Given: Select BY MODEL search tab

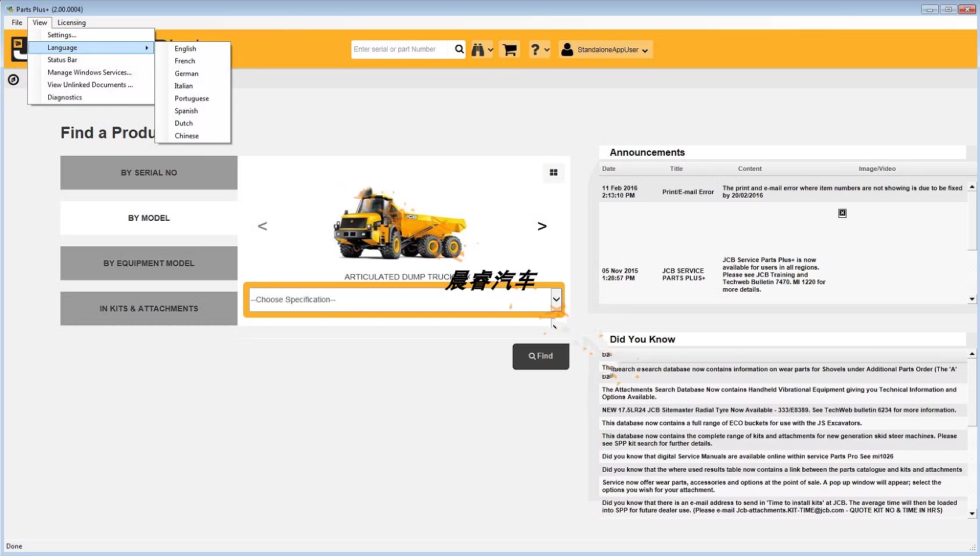Looking at the screenshot, I should click(149, 218).
